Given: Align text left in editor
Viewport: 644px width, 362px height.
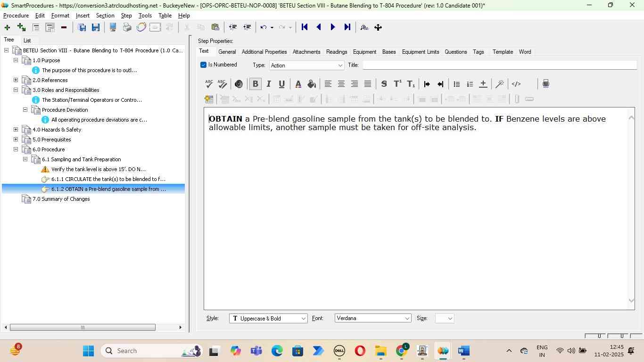Looking at the screenshot, I should (x=328, y=84).
